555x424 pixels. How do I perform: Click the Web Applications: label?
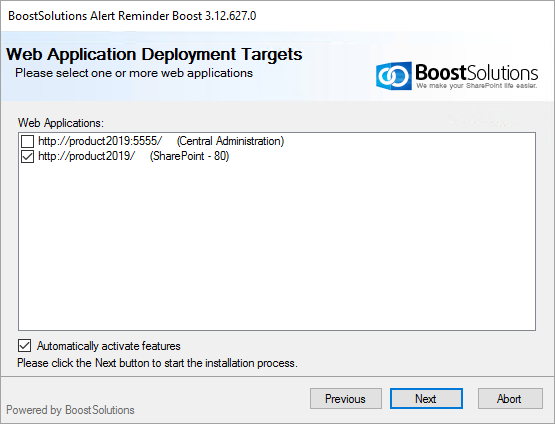click(x=61, y=123)
